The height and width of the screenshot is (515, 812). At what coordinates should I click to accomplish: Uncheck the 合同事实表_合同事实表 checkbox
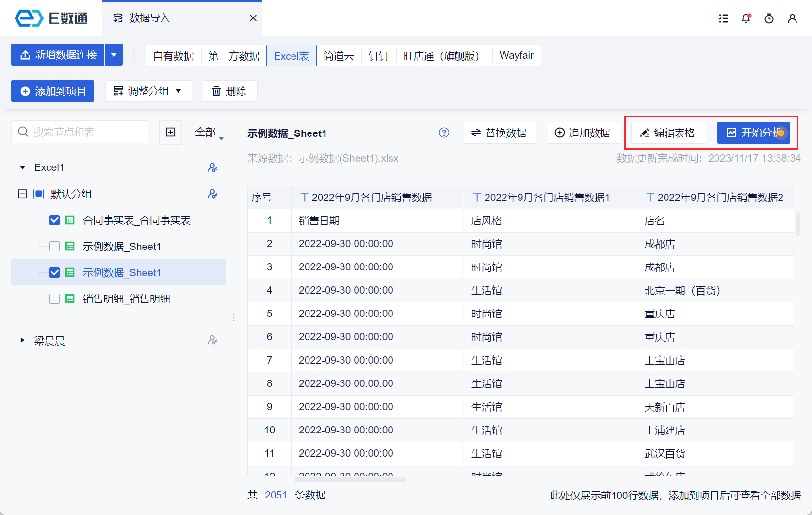tap(55, 220)
